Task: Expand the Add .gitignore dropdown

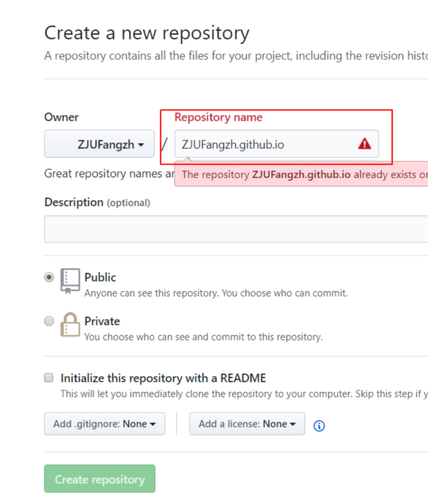Action: point(104,424)
